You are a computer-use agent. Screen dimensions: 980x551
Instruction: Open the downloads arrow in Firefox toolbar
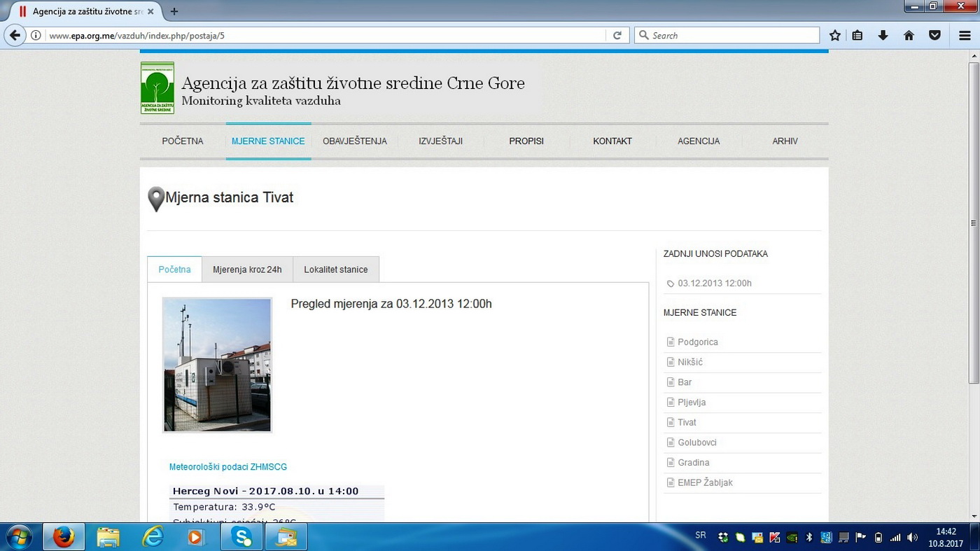coord(883,35)
